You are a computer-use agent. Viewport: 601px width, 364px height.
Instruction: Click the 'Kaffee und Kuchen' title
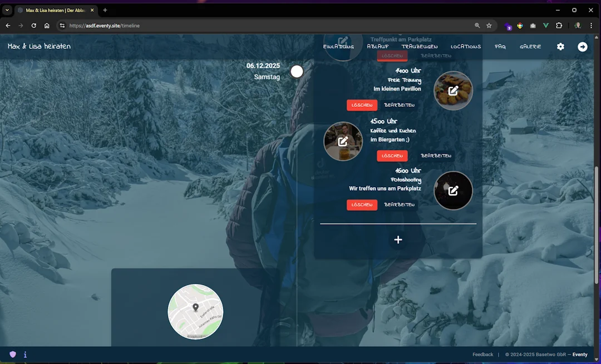(x=393, y=131)
